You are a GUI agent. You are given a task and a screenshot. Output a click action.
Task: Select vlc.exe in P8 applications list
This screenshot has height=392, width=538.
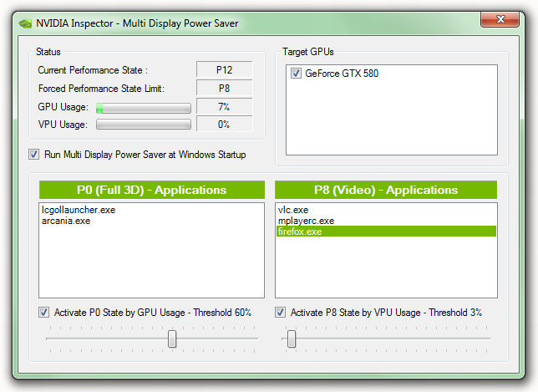coord(386,210)
